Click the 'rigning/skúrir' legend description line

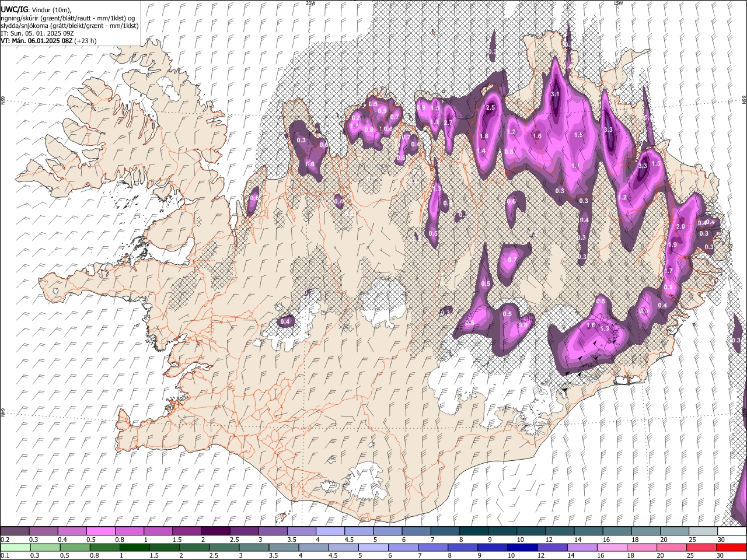[68, 18]
